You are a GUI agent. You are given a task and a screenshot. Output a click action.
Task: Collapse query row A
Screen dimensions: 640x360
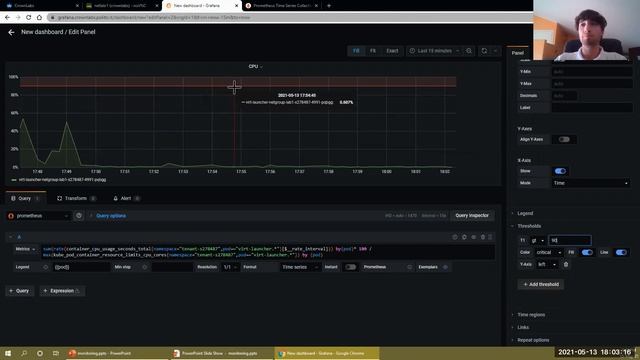tap(11, 237)
